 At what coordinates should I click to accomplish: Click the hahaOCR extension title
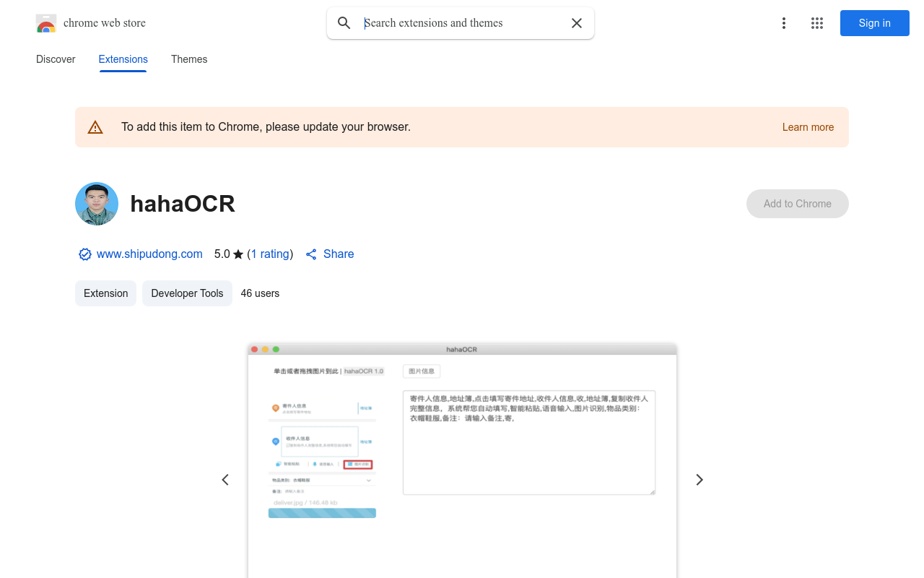(x=183, y=204)
